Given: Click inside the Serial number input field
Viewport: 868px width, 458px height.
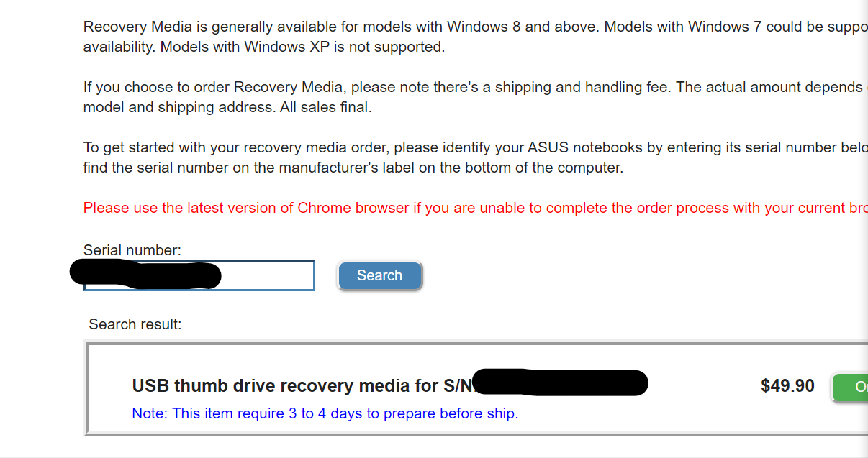Looking at the screenshot, I should pyautogui.click(x=273, y=275).
